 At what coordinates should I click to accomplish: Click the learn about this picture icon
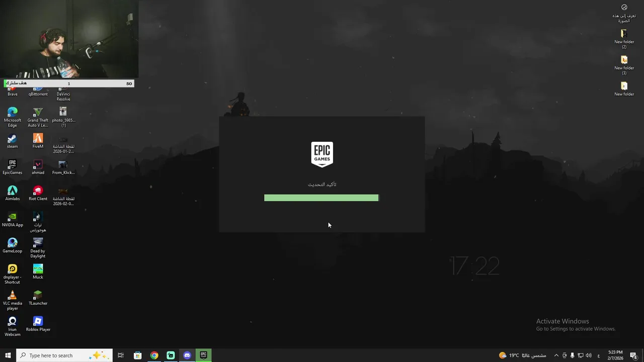click(624, 13)
